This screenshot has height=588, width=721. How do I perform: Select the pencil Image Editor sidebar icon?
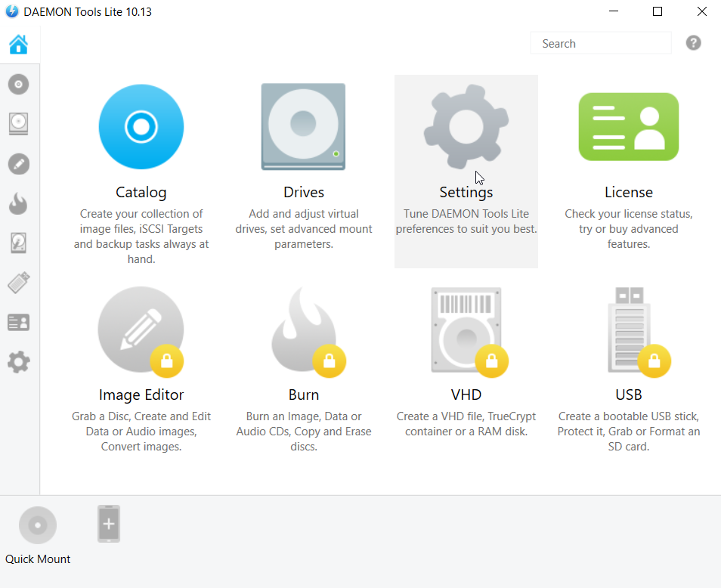18,164
